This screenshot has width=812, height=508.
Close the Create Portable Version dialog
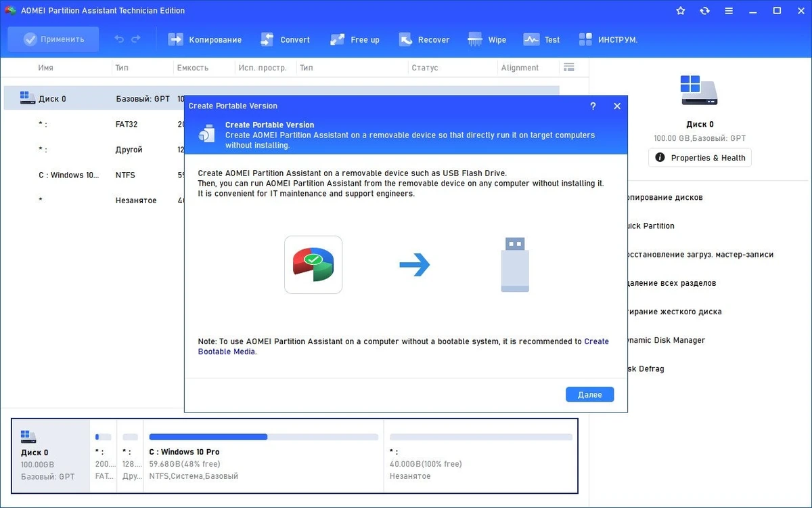tap(616, 106)
